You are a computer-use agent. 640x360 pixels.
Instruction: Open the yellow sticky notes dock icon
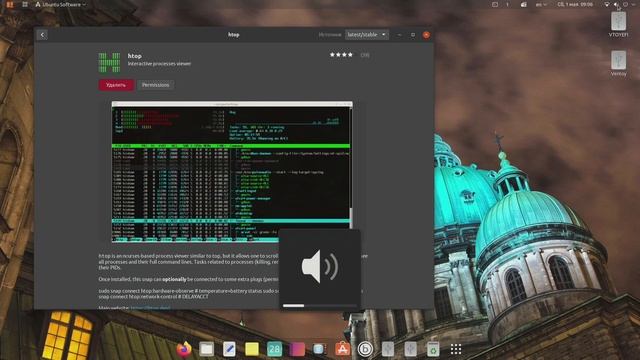click(252, 349)
